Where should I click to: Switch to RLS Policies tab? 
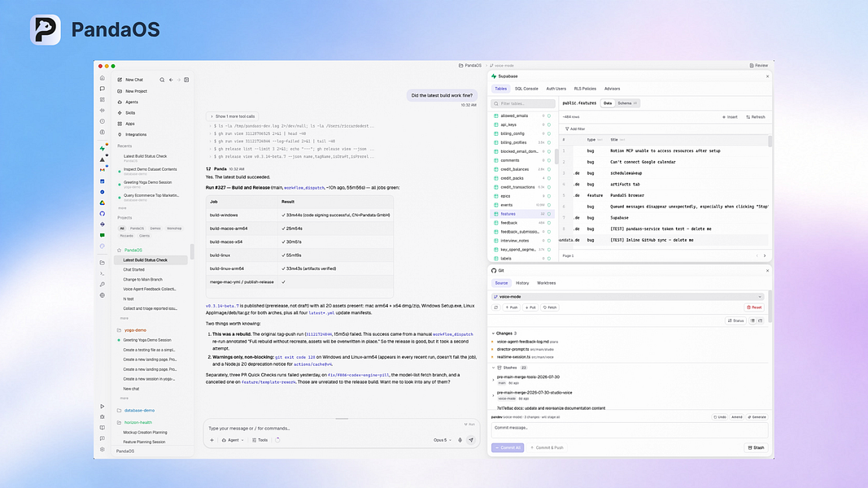pos(585,89)
